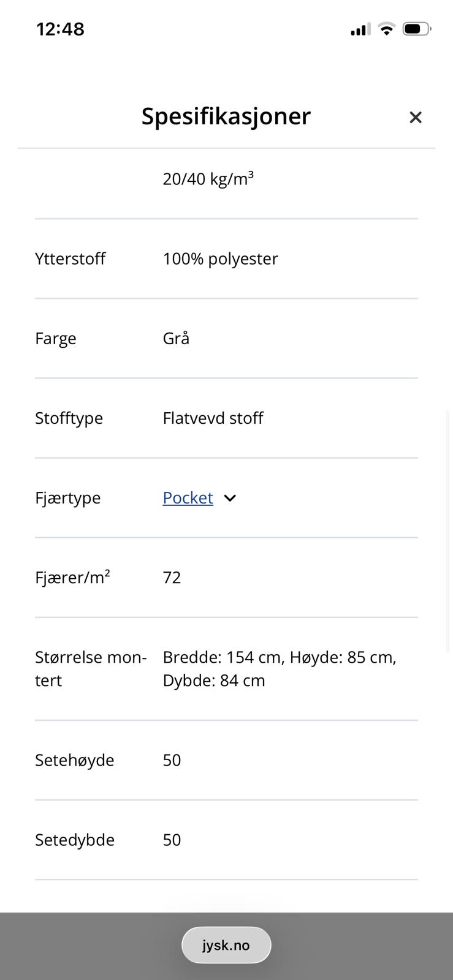
Task: Tap the battery icon in status bar
Action: pyautogui.click(x=417, y=29)
